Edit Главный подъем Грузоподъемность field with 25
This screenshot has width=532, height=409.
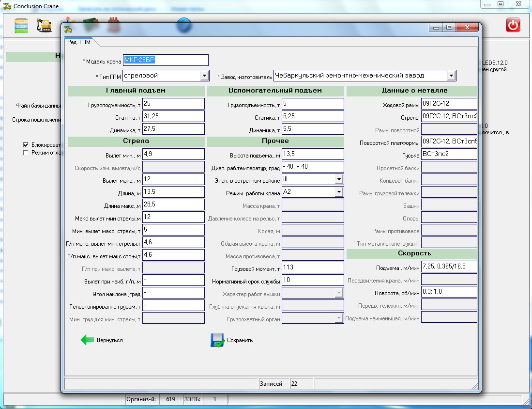pyautogui.click(x=173, y=104)
